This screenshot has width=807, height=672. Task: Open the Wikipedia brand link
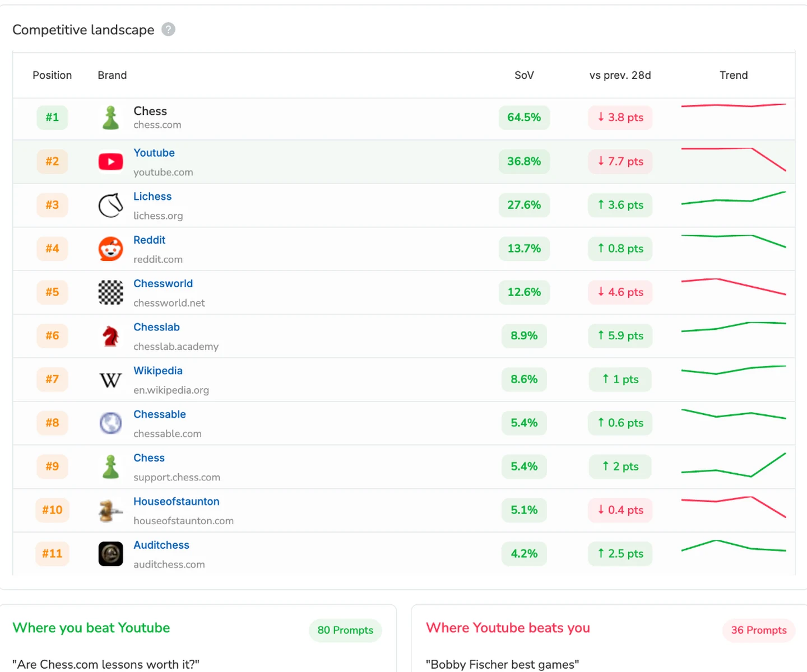point(158,371)
